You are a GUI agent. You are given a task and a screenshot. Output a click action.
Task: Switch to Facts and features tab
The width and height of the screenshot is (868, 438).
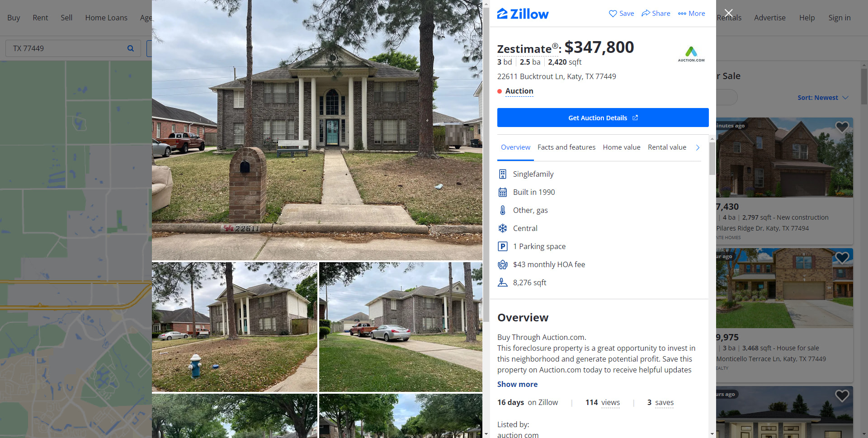(x=566, y=147)
